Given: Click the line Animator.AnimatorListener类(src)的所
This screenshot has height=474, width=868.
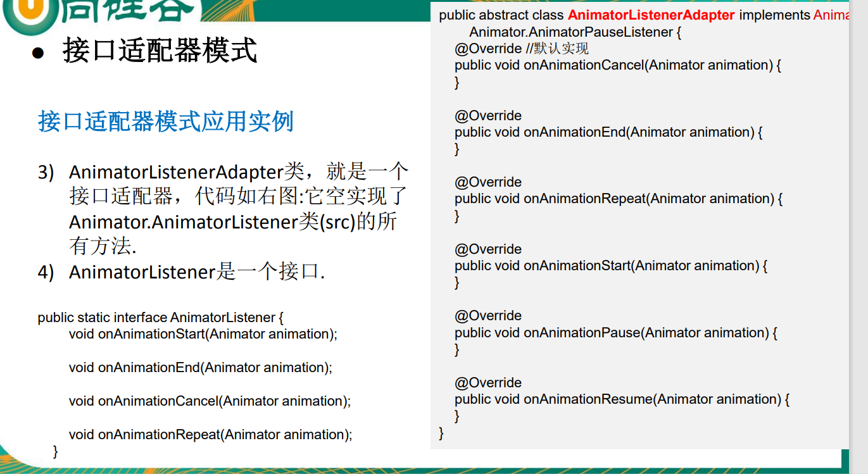Looking at the screenshot, I should pos(233,222).
